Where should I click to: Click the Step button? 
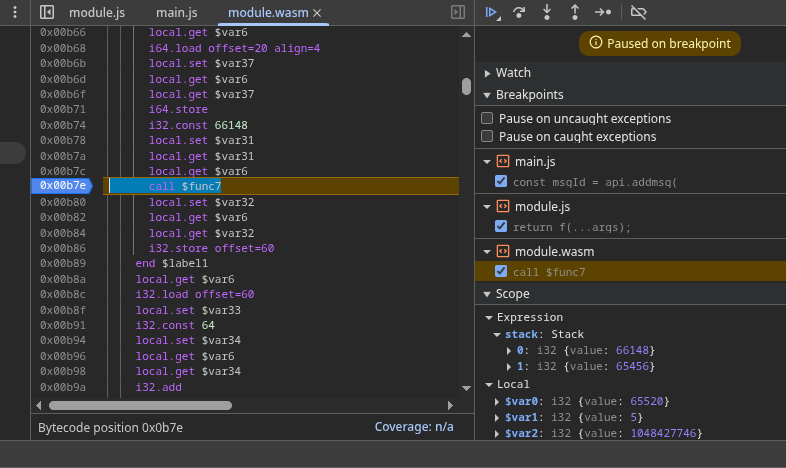603,12
